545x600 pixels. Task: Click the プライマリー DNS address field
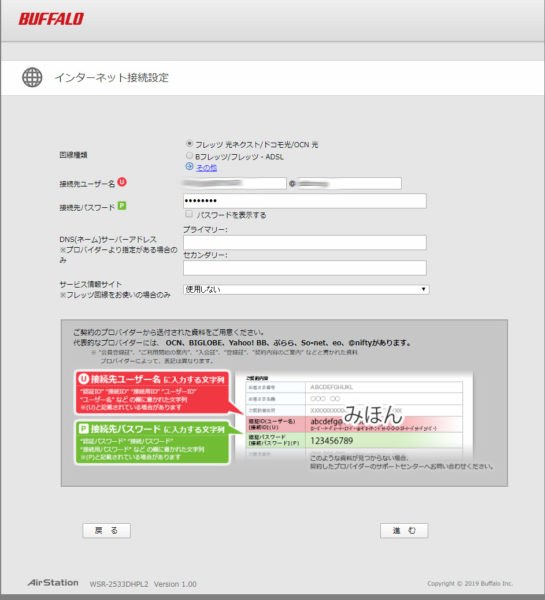pyautogui.click(x=305, y=242)
